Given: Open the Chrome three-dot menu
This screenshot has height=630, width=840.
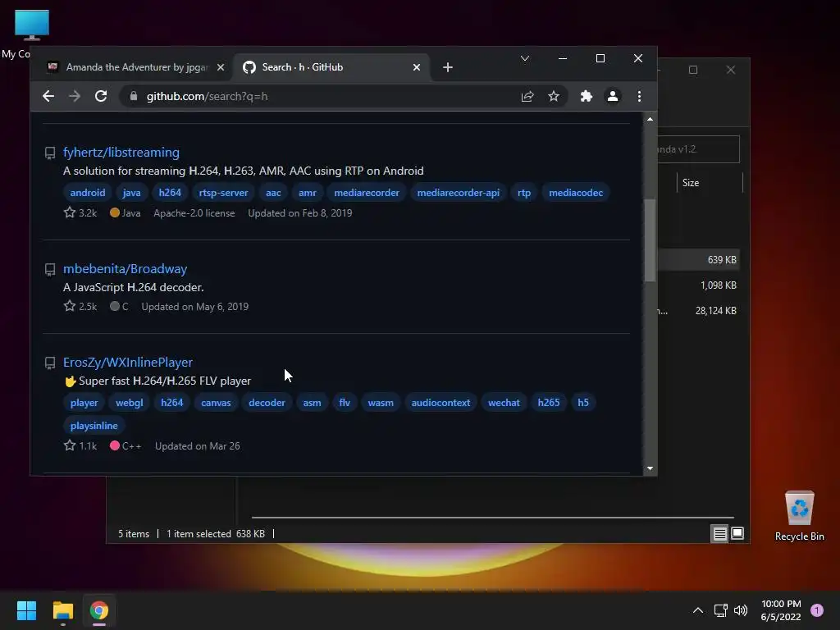Looking at the screenshot, I should click(639, 97).
